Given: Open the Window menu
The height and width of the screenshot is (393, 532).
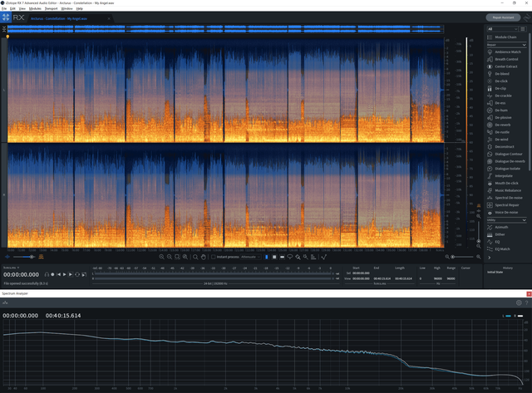Looking at the screenshot, I should pos(66,8).
